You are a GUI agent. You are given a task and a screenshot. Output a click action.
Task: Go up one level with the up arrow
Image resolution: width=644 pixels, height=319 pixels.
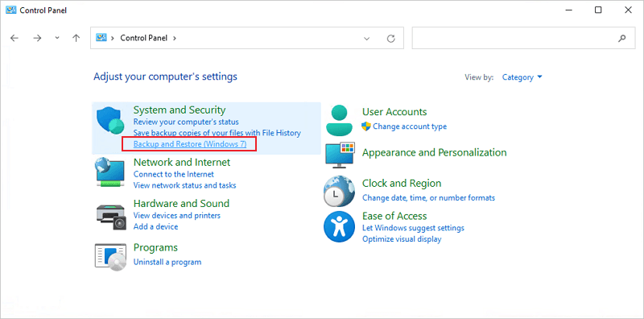coord(76,38)
